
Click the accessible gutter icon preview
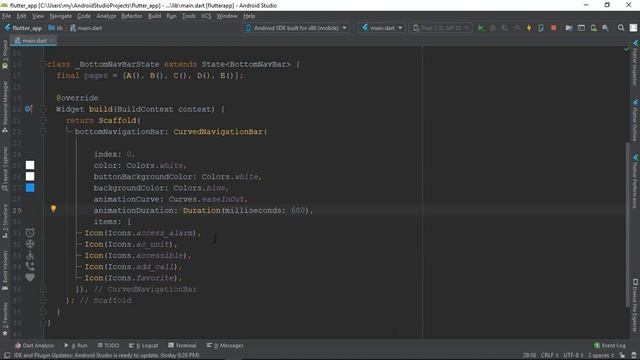[x=30, y=255]
